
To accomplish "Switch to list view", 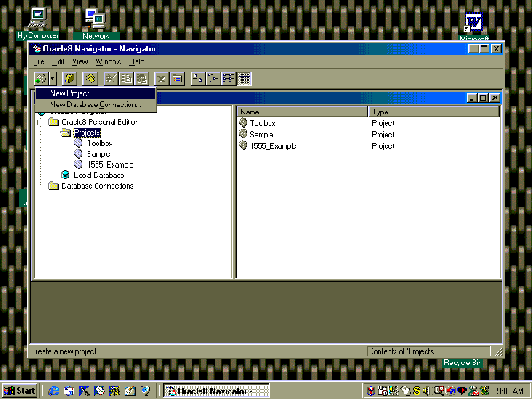I will click(229, 79).
